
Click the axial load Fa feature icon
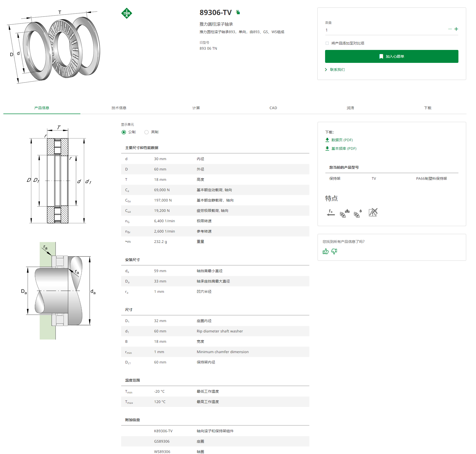(x=331, y=213)
